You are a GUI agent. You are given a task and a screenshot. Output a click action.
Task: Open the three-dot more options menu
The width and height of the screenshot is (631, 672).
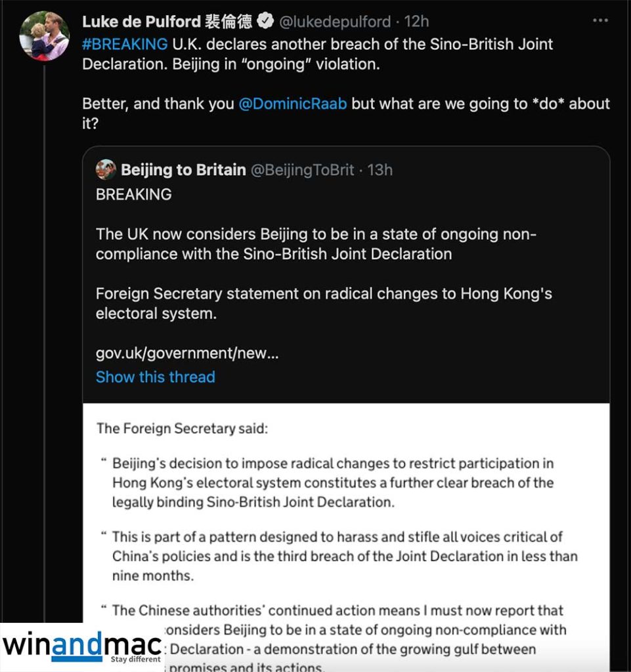coord(600,21)
